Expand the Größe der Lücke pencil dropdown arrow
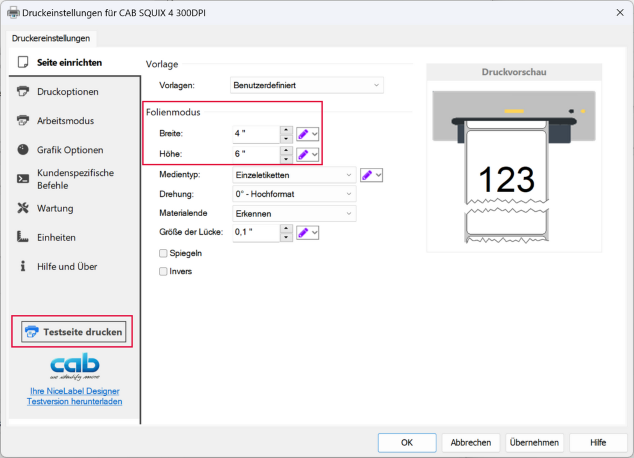 pos(315,232)
